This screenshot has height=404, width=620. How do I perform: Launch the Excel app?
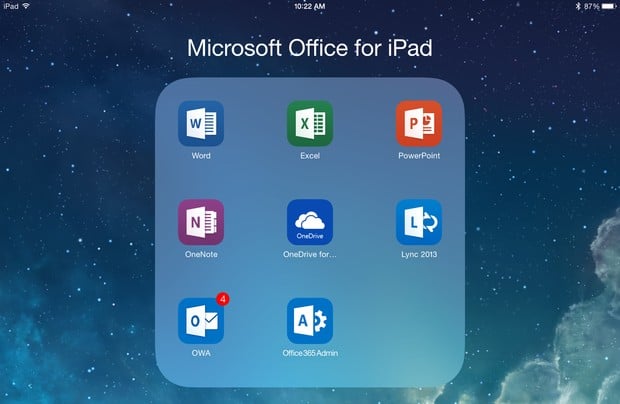(x=310, y=123)
